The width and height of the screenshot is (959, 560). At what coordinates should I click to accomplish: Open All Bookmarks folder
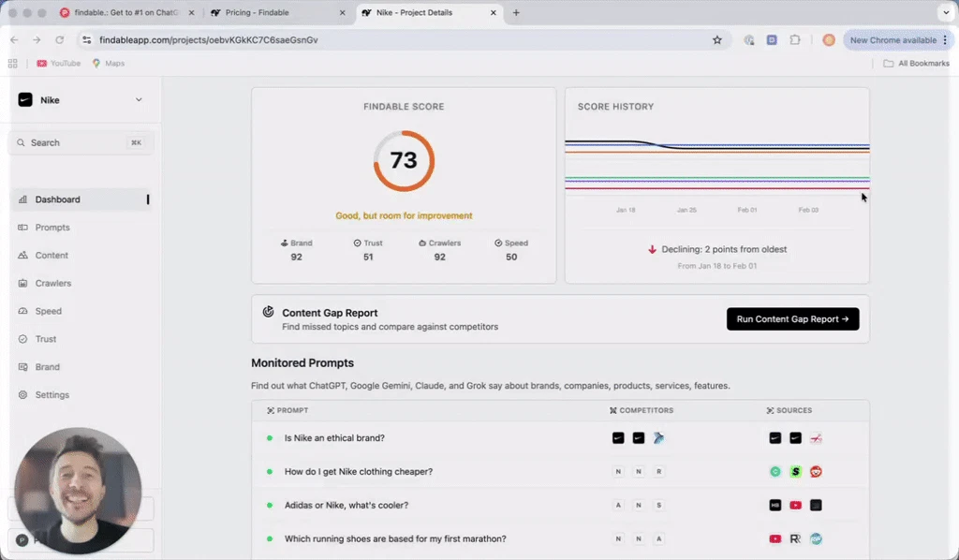pos(916,63)
